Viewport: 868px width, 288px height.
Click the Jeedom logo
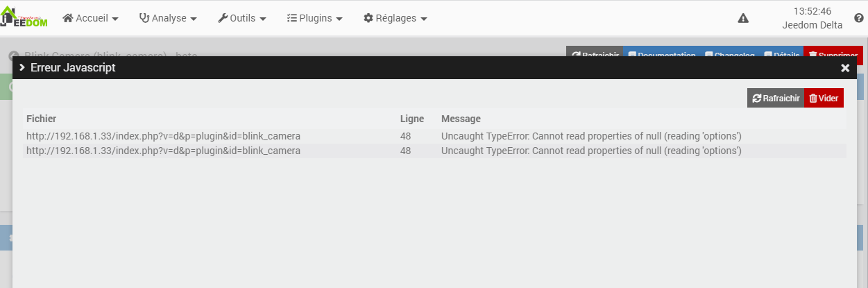coord(24,18)
